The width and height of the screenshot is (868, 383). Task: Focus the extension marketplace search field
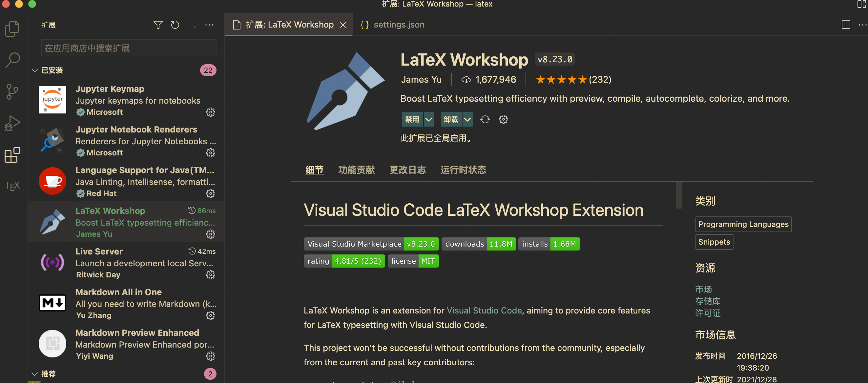point(129,48)
